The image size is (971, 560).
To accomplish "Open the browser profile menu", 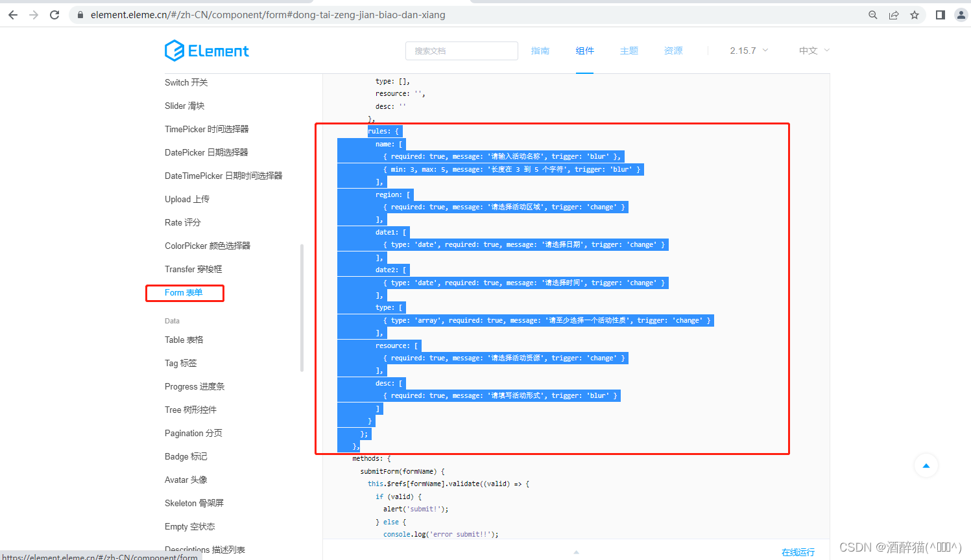I will (961, 15).
